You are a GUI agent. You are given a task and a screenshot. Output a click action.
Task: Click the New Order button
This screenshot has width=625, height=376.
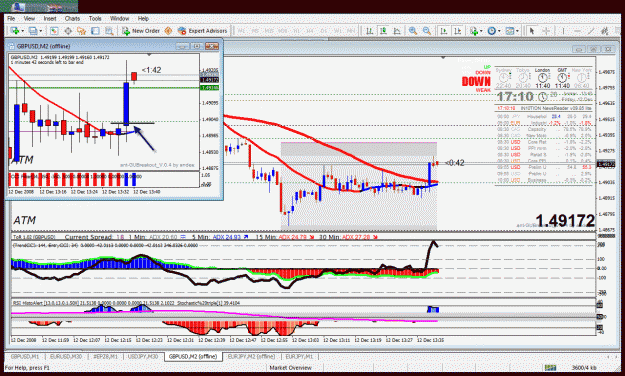[x=141, y=31]
